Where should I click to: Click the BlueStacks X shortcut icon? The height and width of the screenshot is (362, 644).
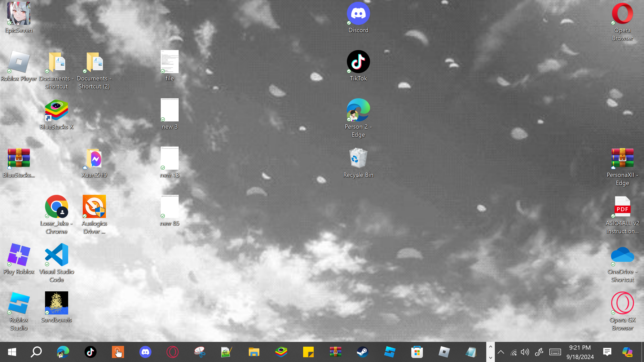(56, 110)
